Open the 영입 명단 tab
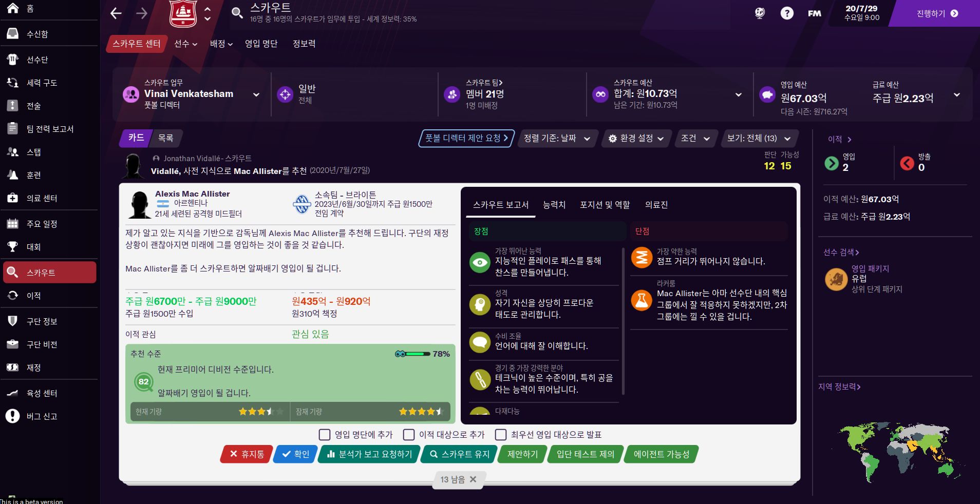This screenshot has height=504, width=980. pos(261,44)
